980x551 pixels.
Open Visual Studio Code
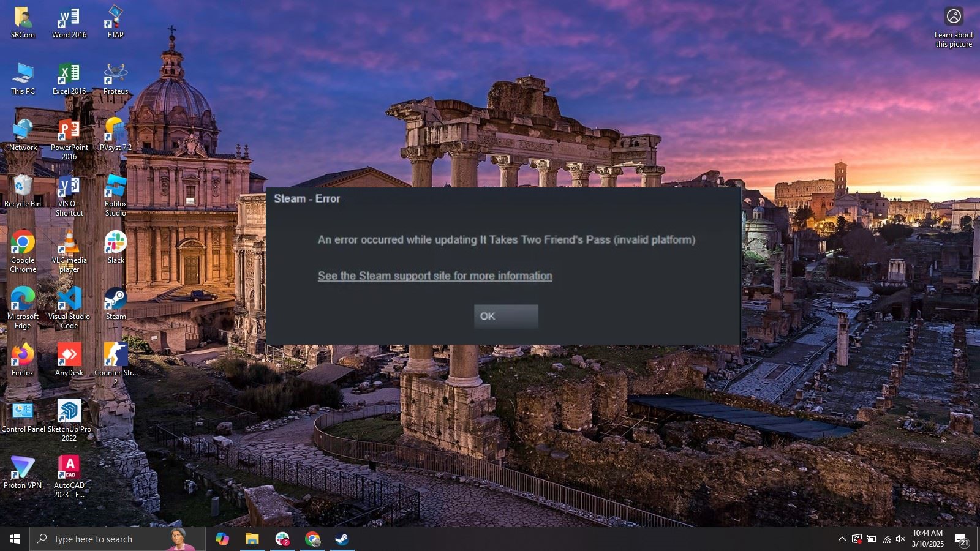click(69, 300)
